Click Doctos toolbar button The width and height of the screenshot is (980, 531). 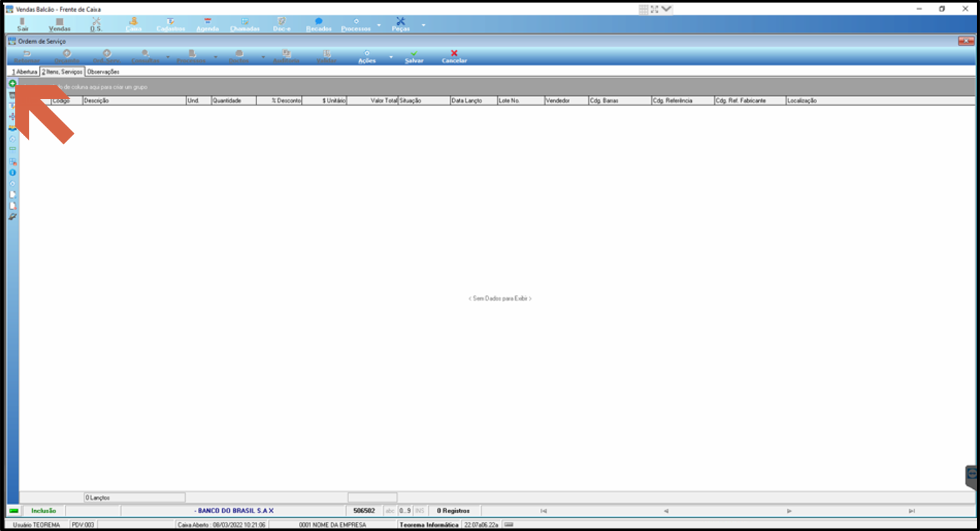(239, 57)
